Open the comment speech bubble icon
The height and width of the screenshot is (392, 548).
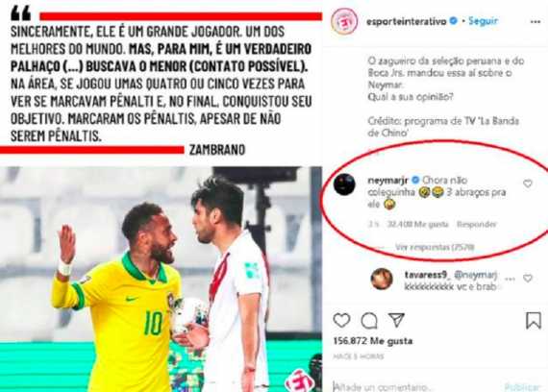tap(369, 320)
